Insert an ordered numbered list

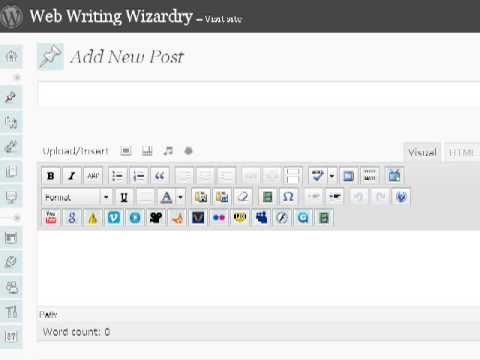(x=139, y=176)
